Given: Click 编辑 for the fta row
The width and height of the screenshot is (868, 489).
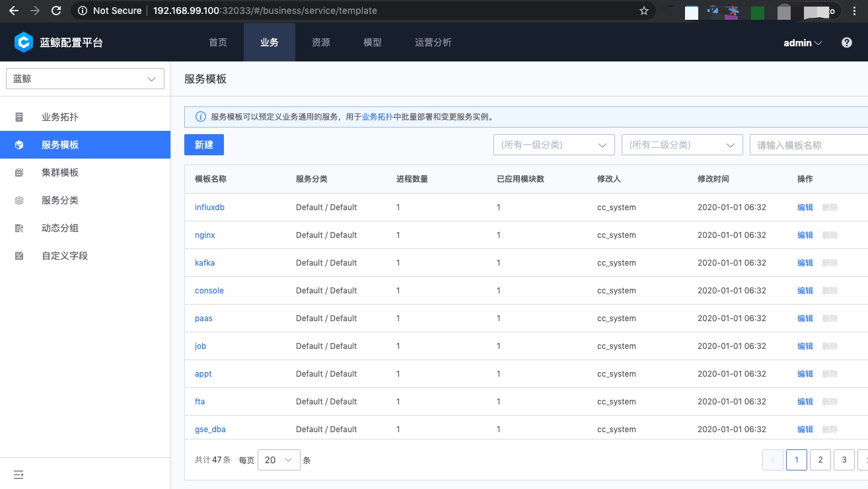Looking at the screenshot, I should pyautogui.click(x=805, y=402).
